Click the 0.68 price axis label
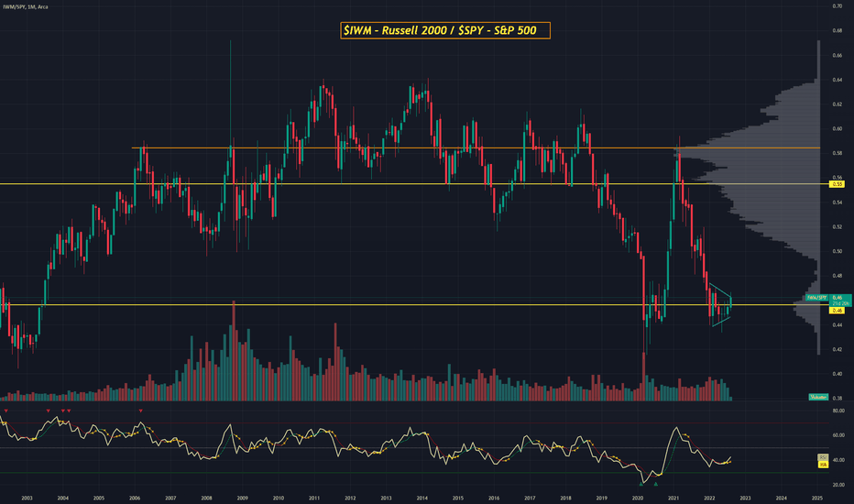This screenshot has height=504, width=854. pos(838,30)
